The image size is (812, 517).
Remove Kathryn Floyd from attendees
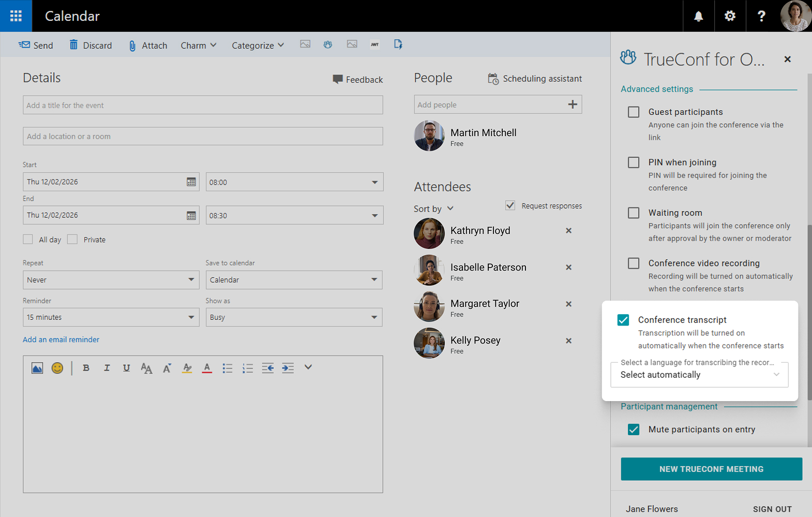(568, 231)
